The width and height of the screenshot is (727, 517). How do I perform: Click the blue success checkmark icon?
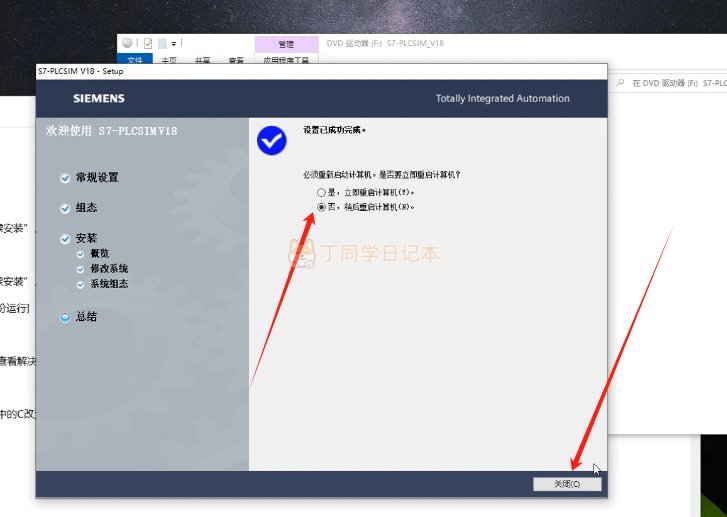pos(272,140)
